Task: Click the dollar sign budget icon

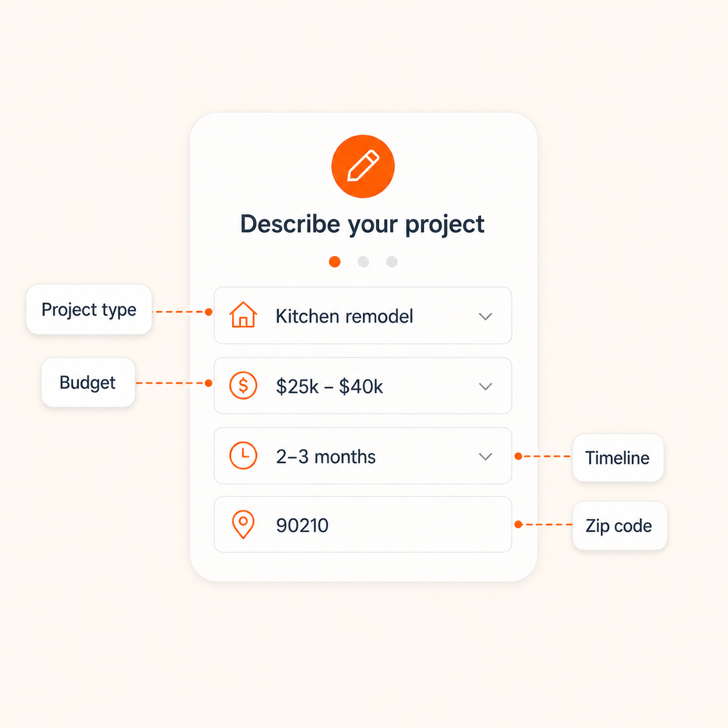Action: pos(243,385)
